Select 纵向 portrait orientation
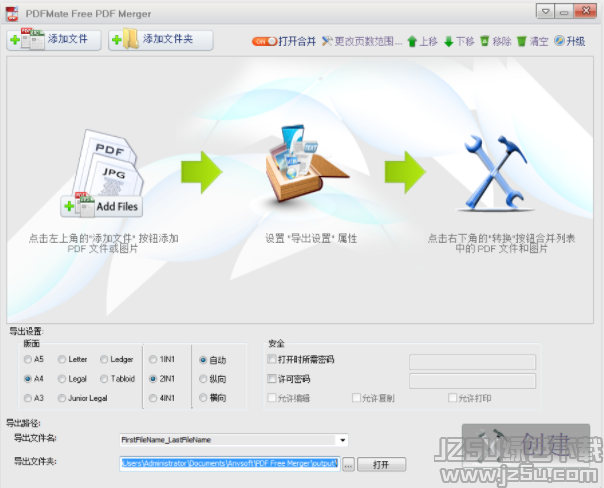The height and width of the screenshot is (488, 604). click(203, 379)
